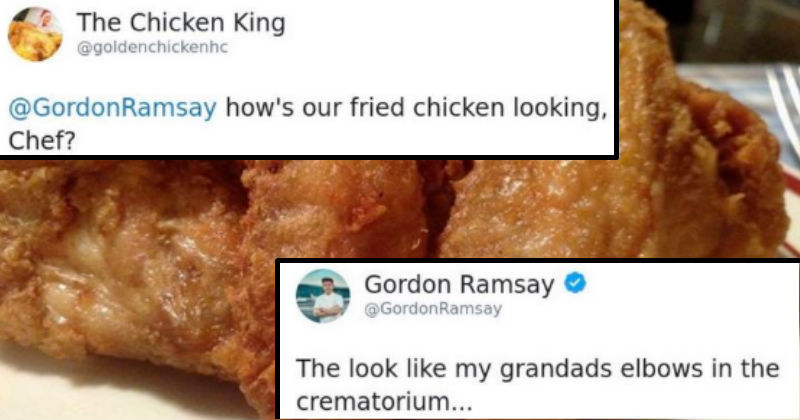Follow the blue @GordonRamsay mention link
800x420 pixels.
(x=113, y=108)
